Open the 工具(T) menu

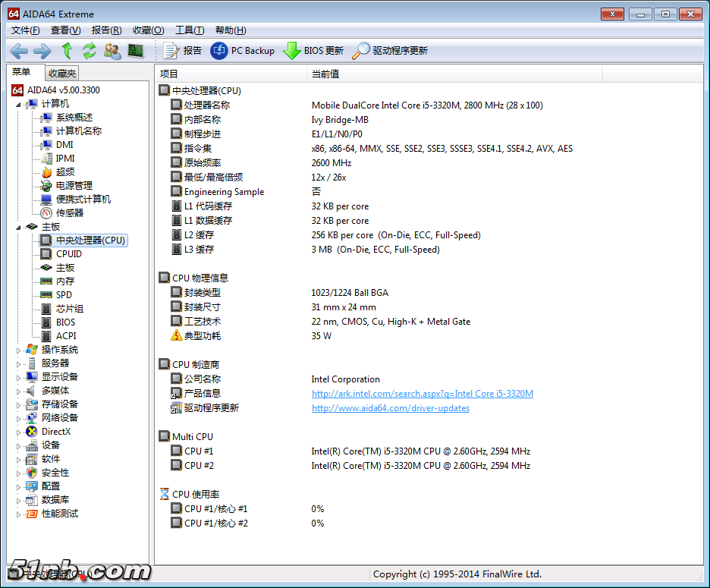[189, 30]
